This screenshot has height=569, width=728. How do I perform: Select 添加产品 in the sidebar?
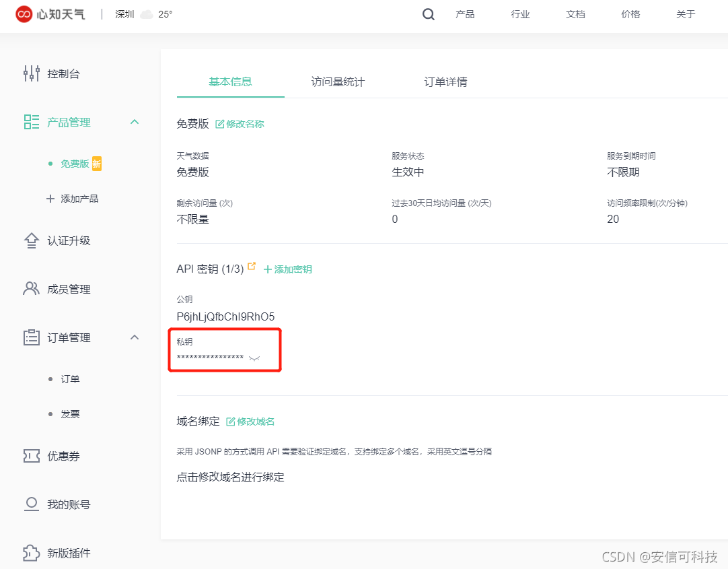tap(79, 199)
